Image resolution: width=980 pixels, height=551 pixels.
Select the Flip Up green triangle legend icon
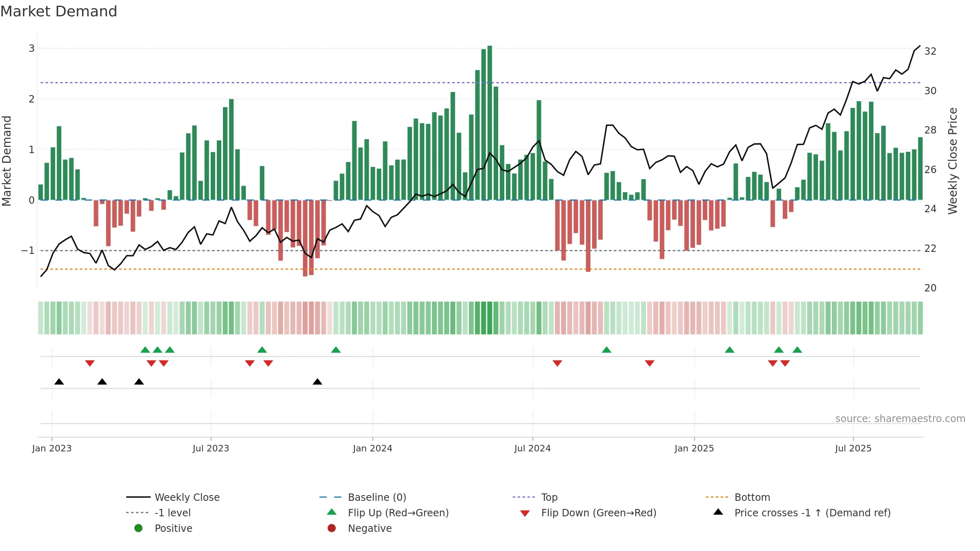[x=332, y=512]
